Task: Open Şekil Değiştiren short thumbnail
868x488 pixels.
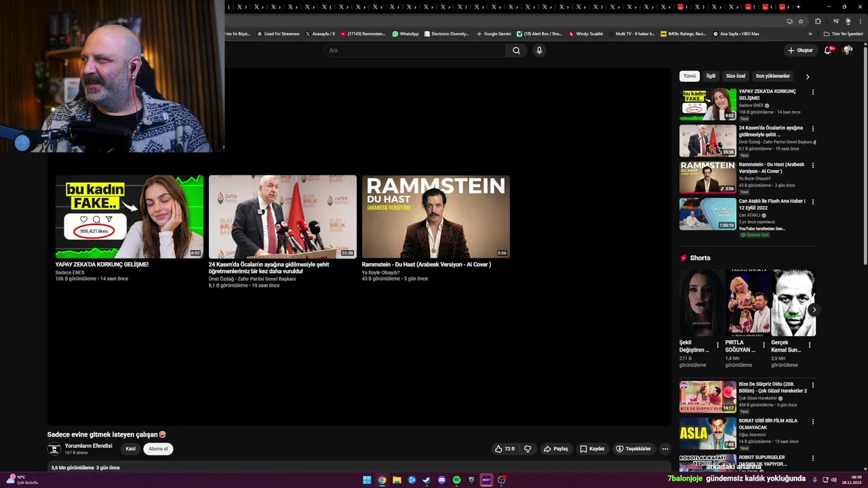Action: 701,302
